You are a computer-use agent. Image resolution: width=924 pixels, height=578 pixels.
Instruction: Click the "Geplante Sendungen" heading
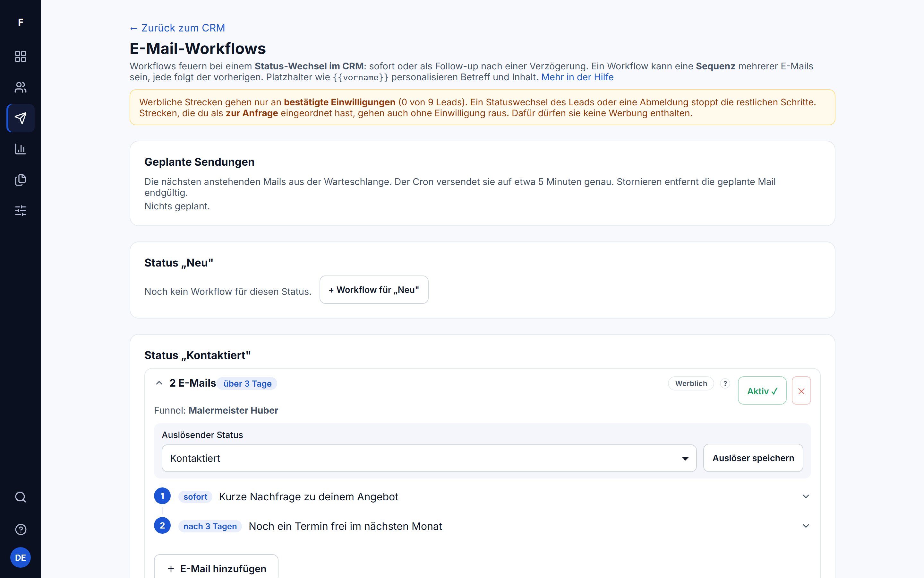(199, 162)
